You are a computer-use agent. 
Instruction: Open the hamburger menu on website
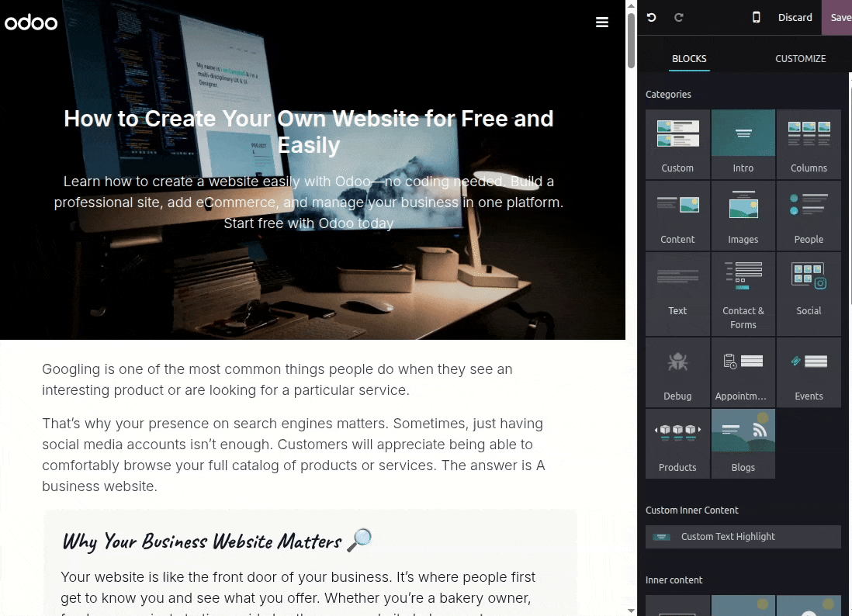[601, 22]
